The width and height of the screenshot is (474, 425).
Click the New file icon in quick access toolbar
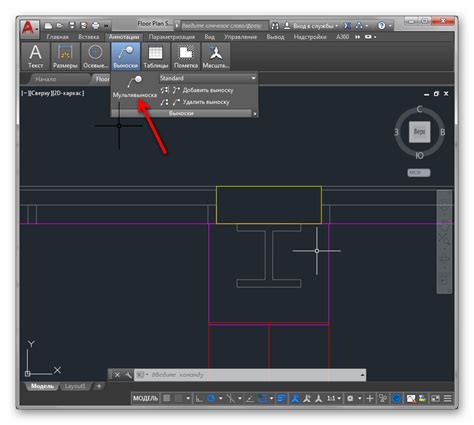[49, 25]
